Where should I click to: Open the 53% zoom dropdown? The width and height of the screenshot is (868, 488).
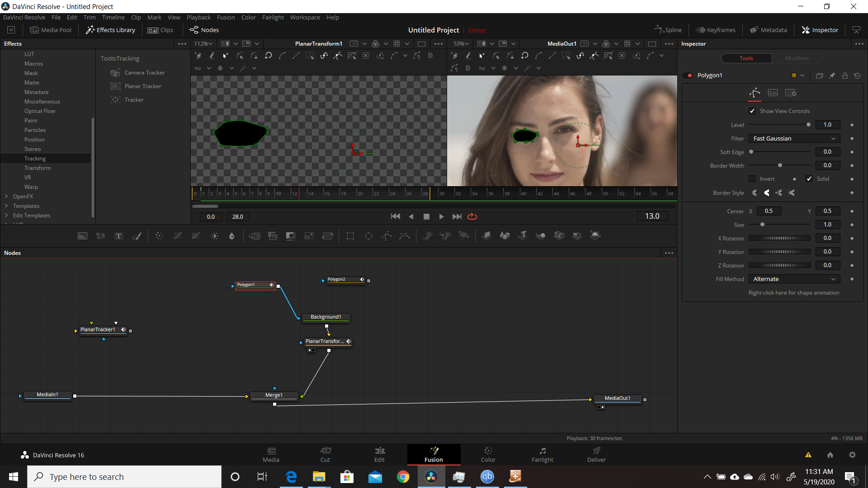(461, 44)
